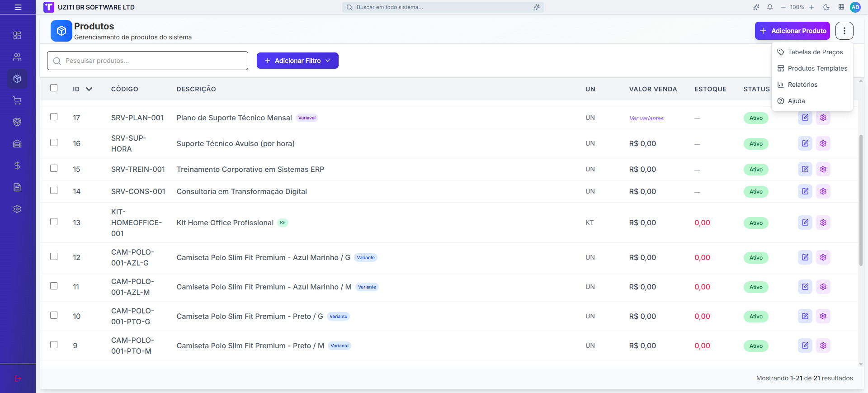Click the Pesquisar produtos search field

(147, 61)
